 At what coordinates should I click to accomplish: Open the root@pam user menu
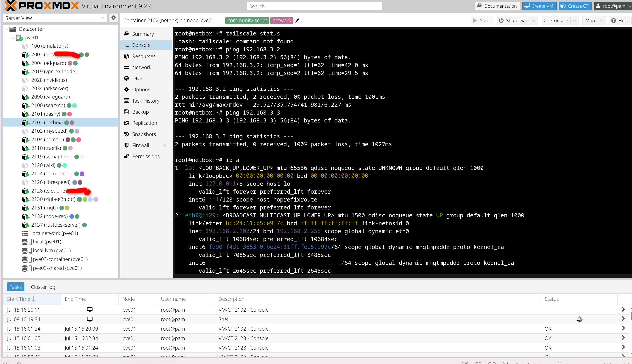(x=613, y=6)
